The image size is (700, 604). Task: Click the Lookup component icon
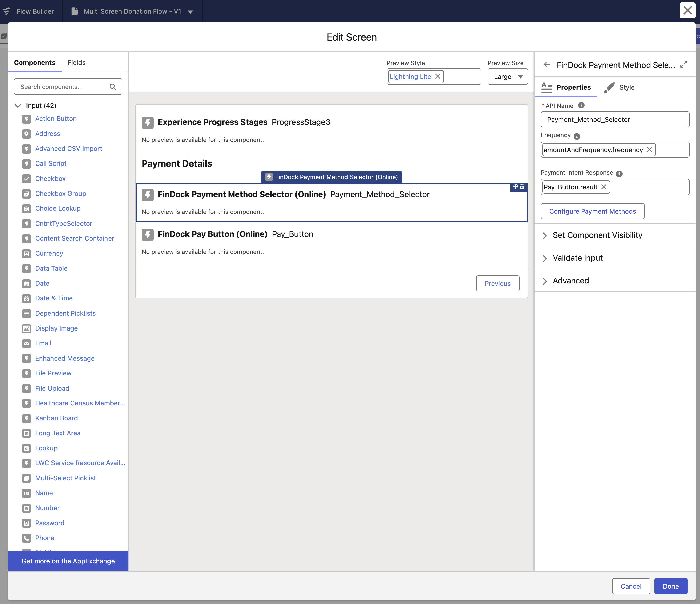point(26,448)
